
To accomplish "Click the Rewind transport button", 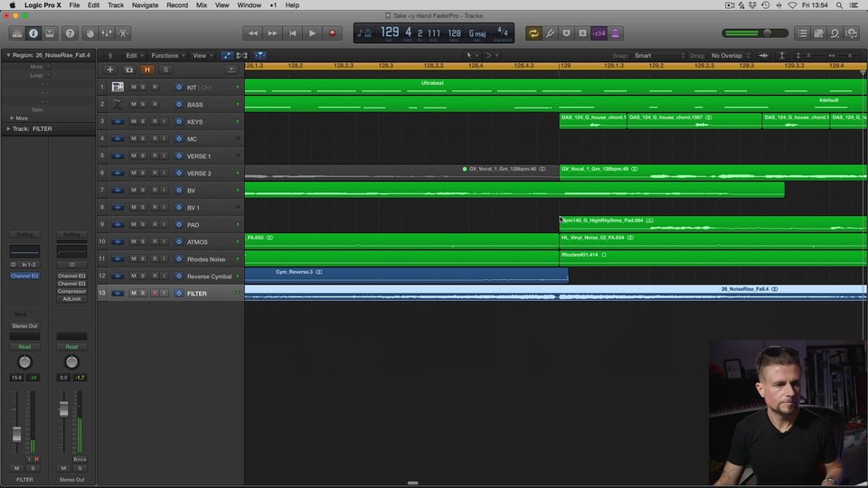I will [x=252, y=33].
